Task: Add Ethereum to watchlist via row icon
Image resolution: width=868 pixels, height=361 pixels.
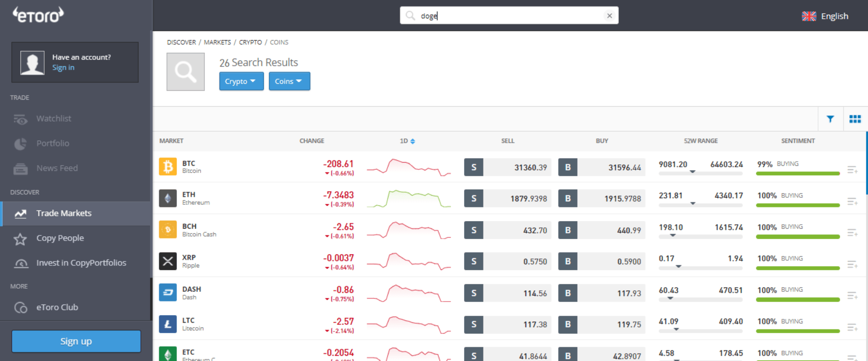Action: coord(852,201)
